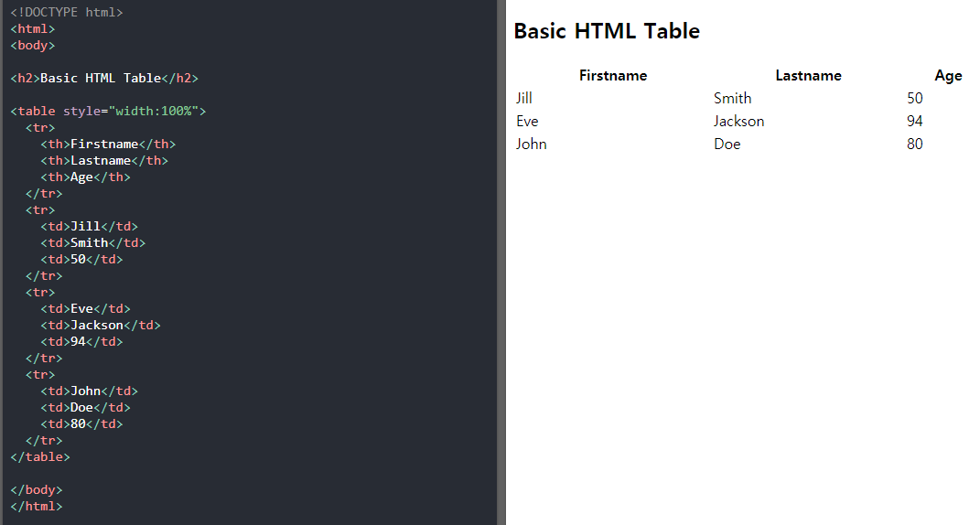Click the th Age code line
The height and width of the screenshot is (525, 980).
[86, 177]
